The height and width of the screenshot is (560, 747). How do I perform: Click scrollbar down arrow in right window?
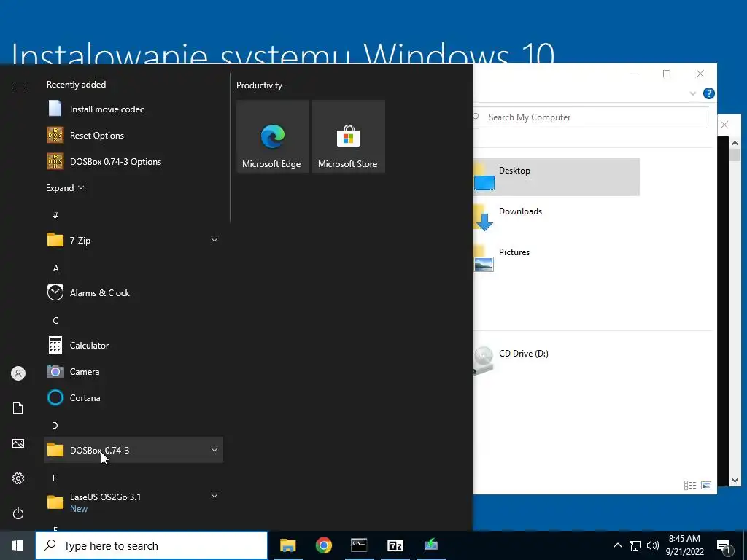click(735, 481)
